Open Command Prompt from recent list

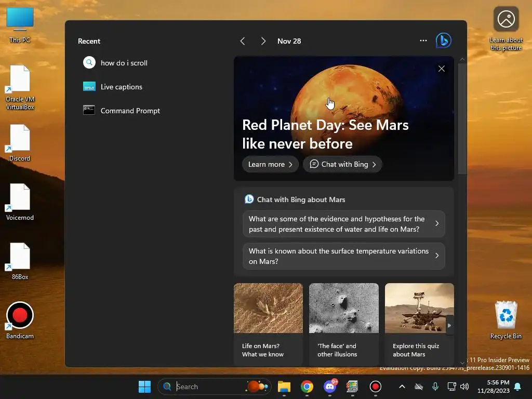(x=130, y=111)
